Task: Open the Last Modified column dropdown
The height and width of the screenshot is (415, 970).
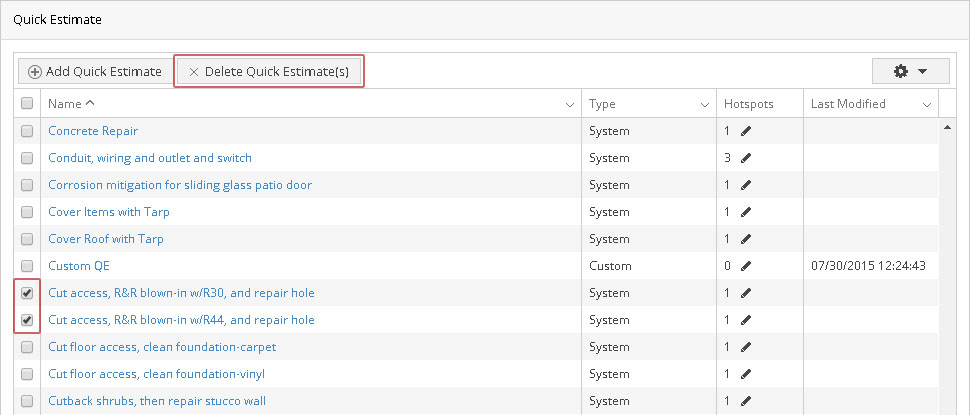Action: [x=928, y=104]
